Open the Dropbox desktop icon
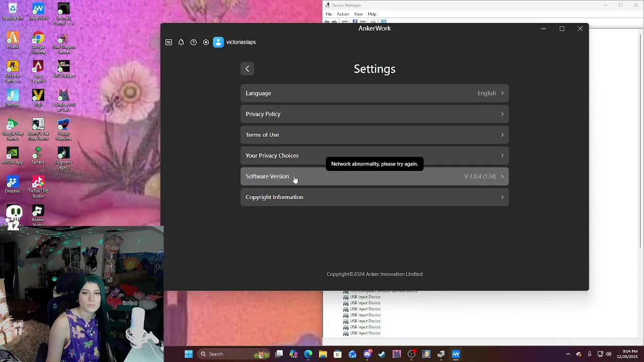The height and width of the screenshot is (362, 644). (x=13, y=185)
